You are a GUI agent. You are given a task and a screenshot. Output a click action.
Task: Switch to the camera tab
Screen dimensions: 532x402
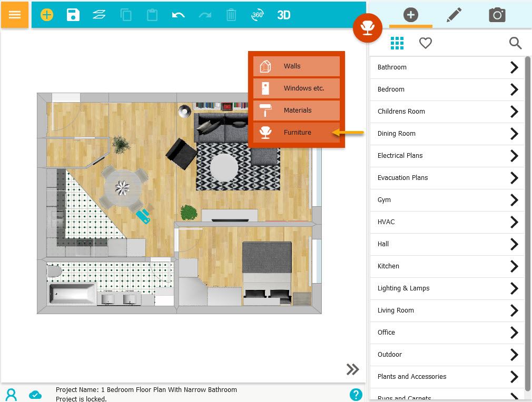click(x=497, y=15)
